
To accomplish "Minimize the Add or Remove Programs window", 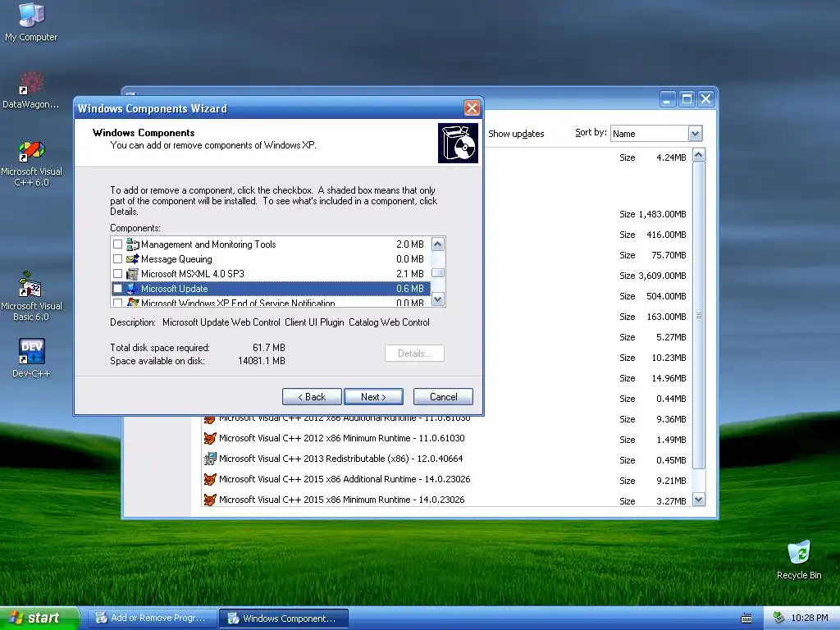I will [668, 99].
